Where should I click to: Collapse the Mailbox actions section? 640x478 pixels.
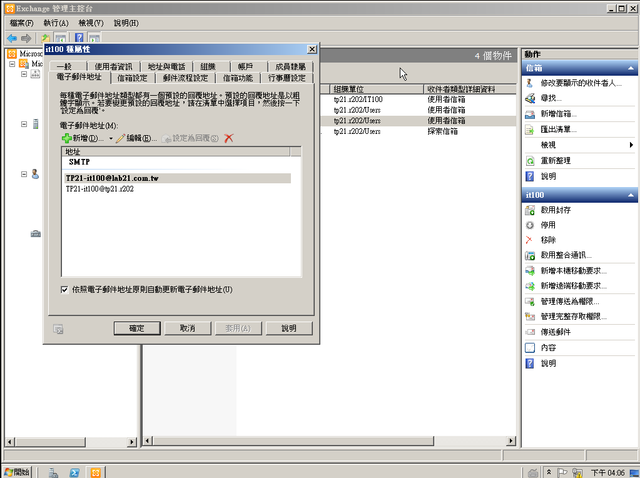tap(631, 69)
